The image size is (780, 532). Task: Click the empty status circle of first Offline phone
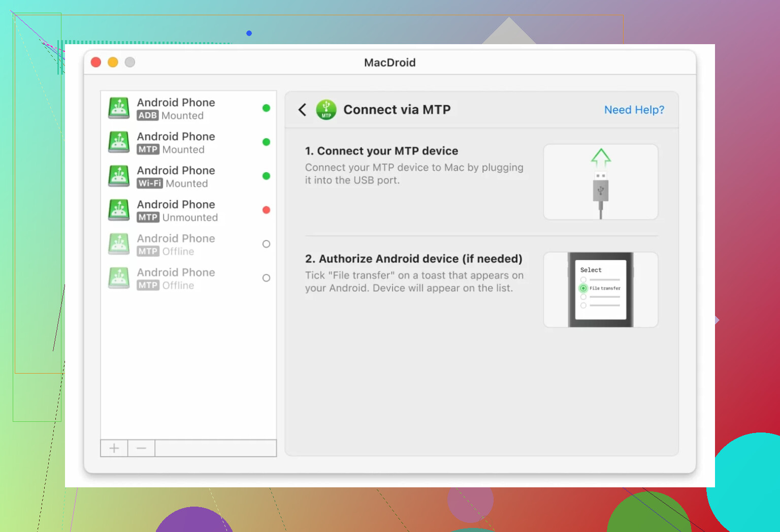point(266,244)
